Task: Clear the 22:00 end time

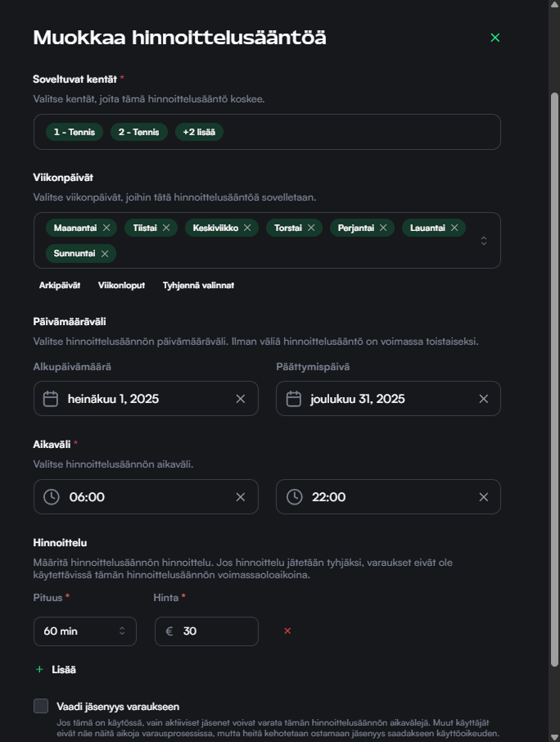Action: click(483, 497)
